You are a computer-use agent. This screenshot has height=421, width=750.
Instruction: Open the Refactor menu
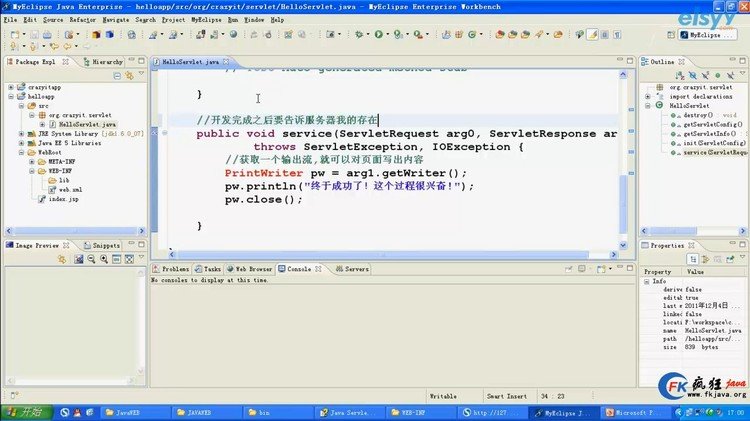click(82, 20)
